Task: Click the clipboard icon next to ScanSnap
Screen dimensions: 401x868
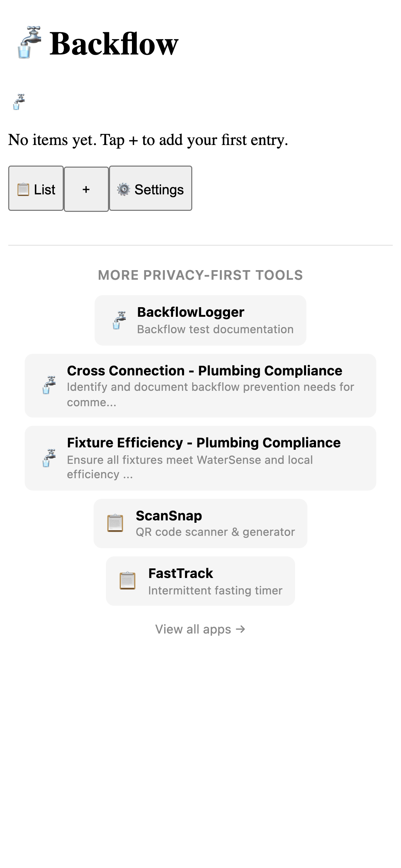Action: coord(115,523)
